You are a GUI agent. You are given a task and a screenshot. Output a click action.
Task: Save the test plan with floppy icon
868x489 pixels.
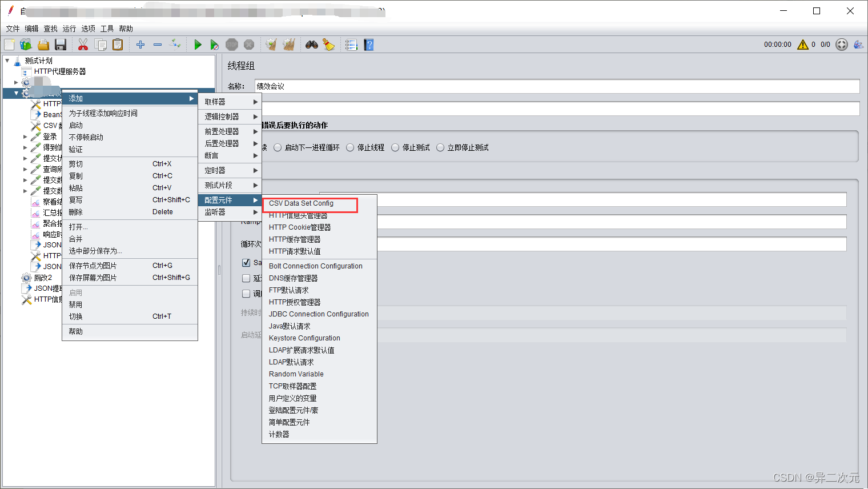coord(61,45)
